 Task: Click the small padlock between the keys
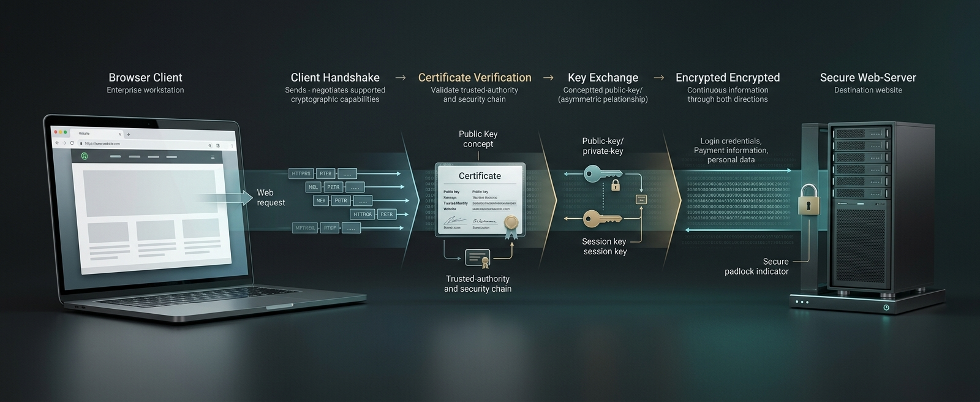click(616, 185)
